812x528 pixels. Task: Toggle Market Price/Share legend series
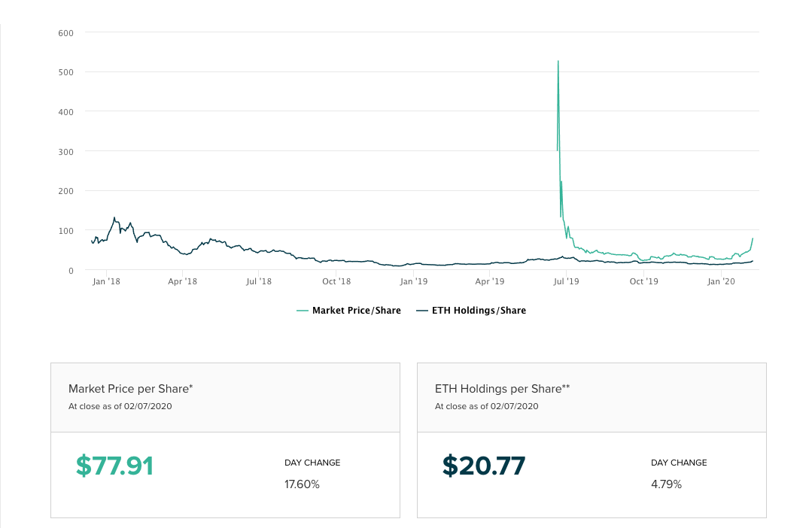click(x=356, y=311)
